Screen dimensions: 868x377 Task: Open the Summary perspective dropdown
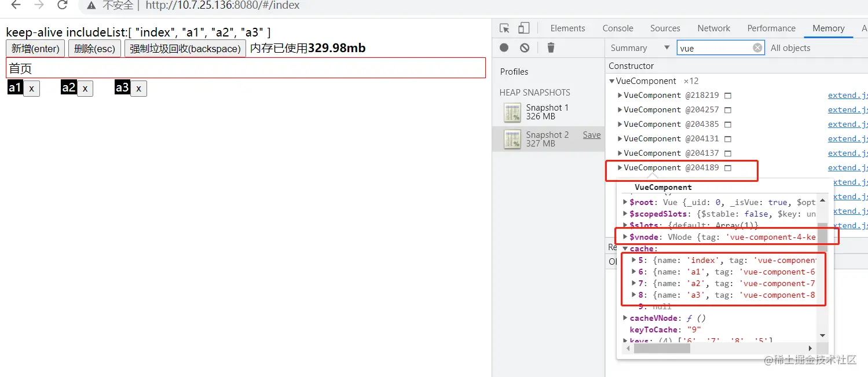tap(640, 48)
